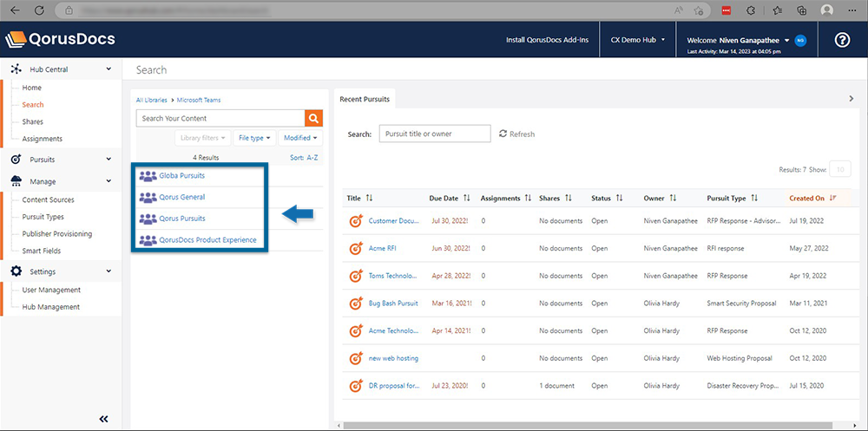Click team icon beside Qorus General
Viewport: 868px width, 431px height.
point(148,197)
